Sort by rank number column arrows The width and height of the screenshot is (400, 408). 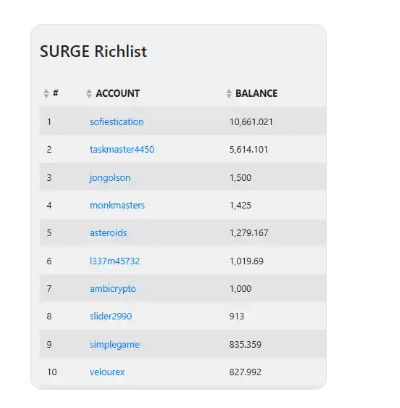(46, 94)
